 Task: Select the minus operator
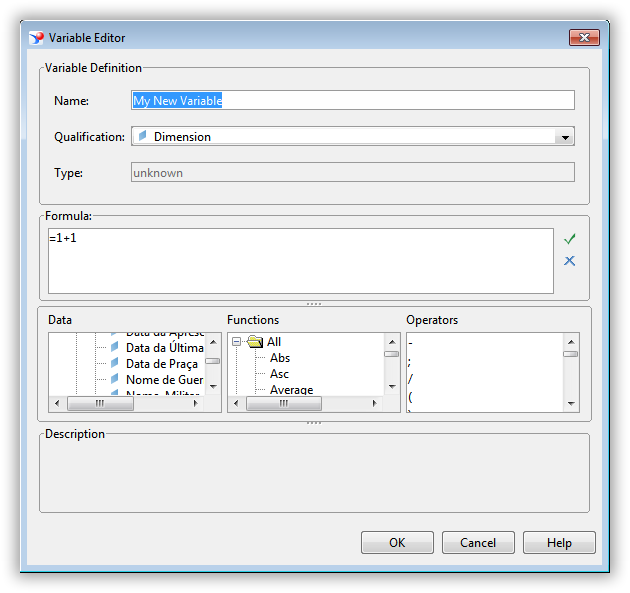tap(411, 343)
